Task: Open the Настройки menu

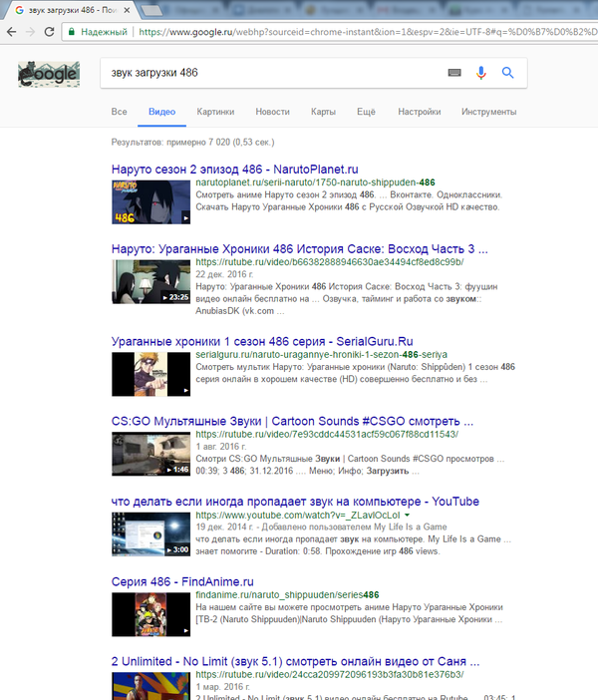Action: pos(419,113)
